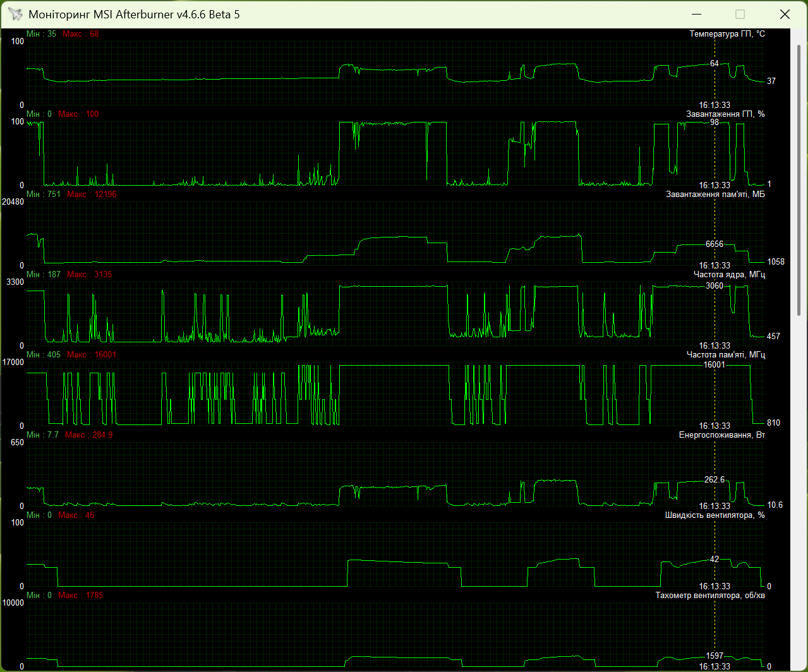Click the Завантаження пам'яті, МБ graph title

715,194
